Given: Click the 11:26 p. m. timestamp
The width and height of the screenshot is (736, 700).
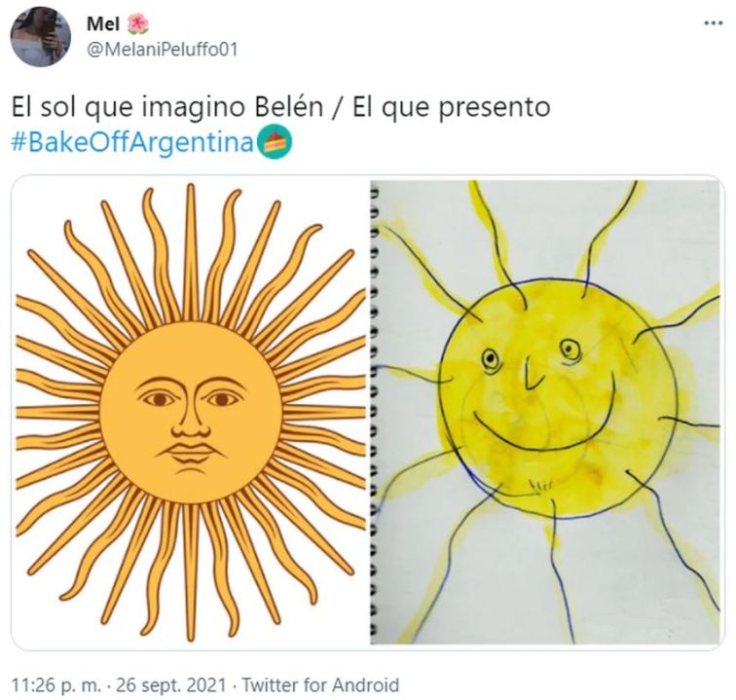Looking at the screenshot, I should (56, 685).
